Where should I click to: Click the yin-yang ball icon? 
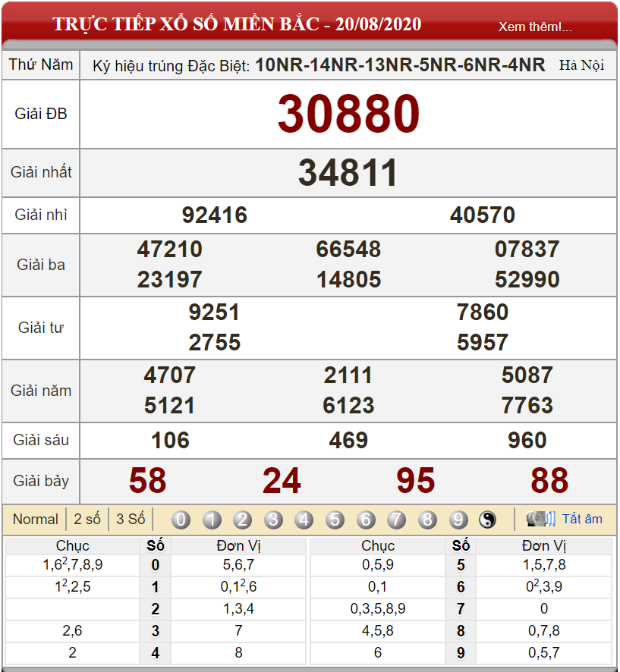pos(487,520)
